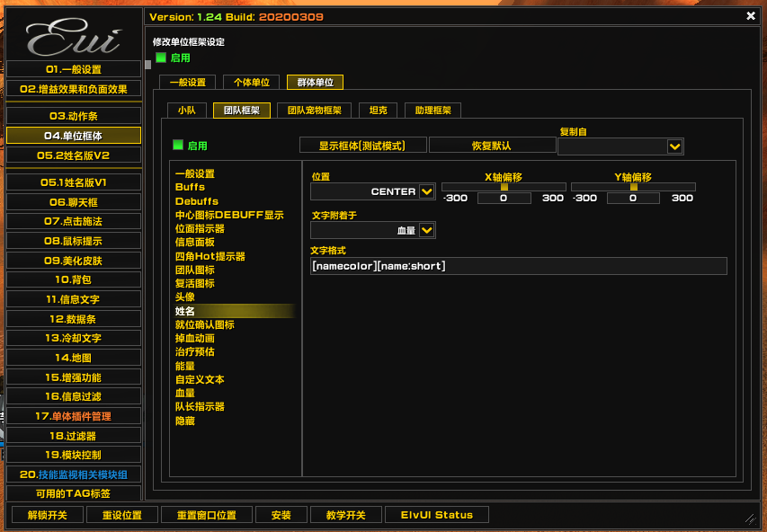The height and width of the screenshot is (532, 767).
Task: Click the resize grip in bottom corner
Action: pos(750,519)
